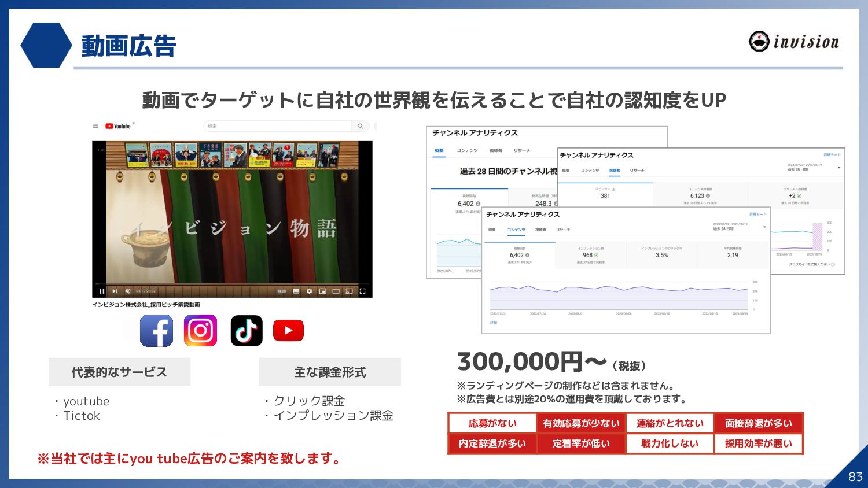This screenshot has width=868, height=488.
Task: Select 概要 tab in back-left analytics window
Action: click(x=439, y=150)
